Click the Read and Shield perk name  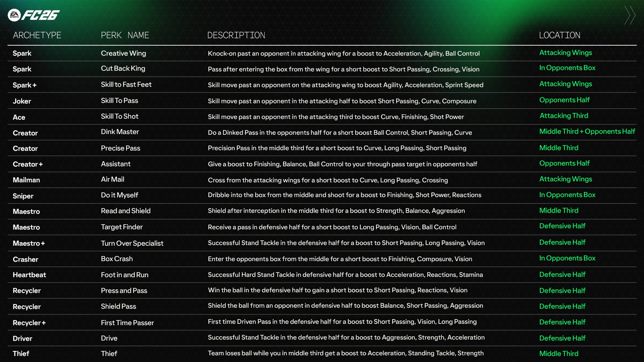(x=126, y=211)
